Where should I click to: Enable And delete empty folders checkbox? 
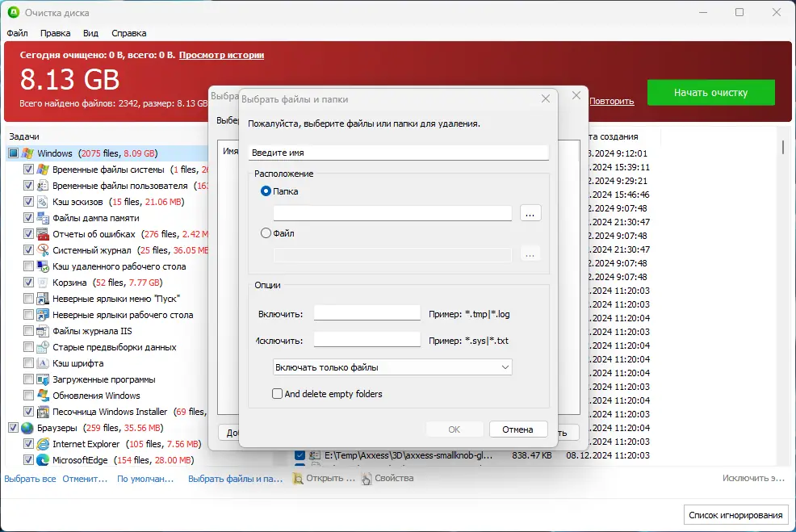[x=277, y=393]
